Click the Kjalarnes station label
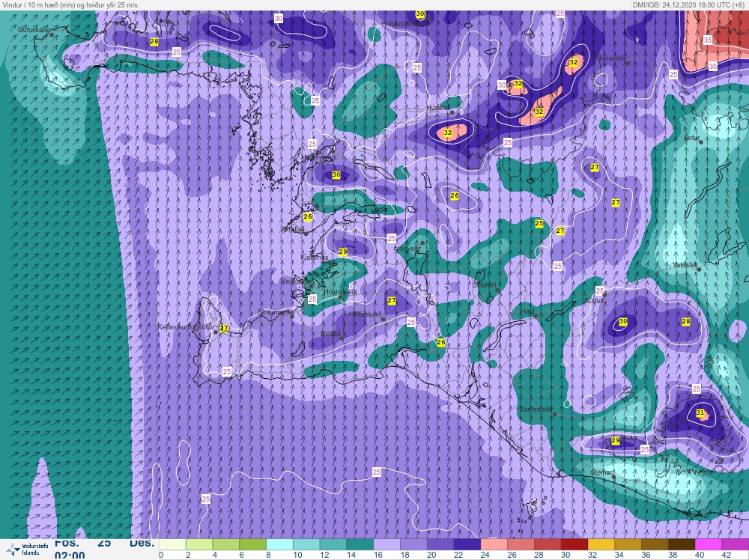 pyautogui.click(x=315, y=258)
